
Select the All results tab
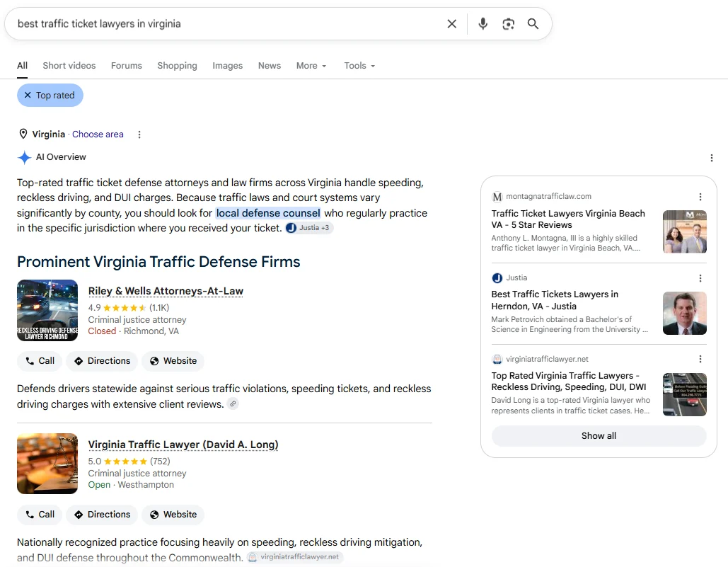pos(23,65)
